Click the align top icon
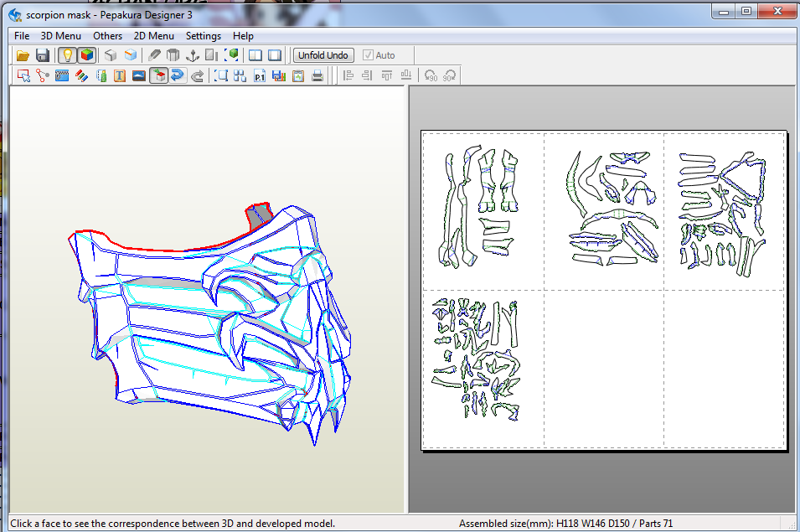800x532 pixels. click(387, 76)
